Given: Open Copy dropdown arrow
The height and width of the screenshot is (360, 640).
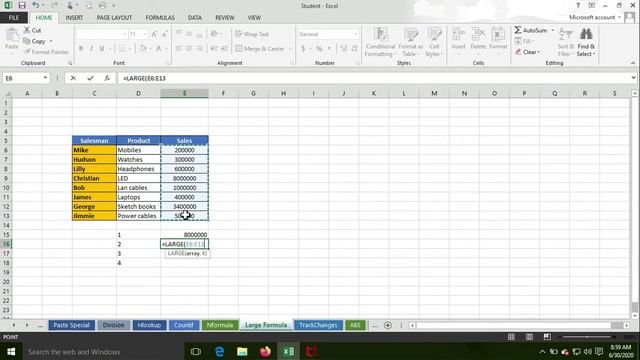Looking at the screenshot, I should [51, 41].
